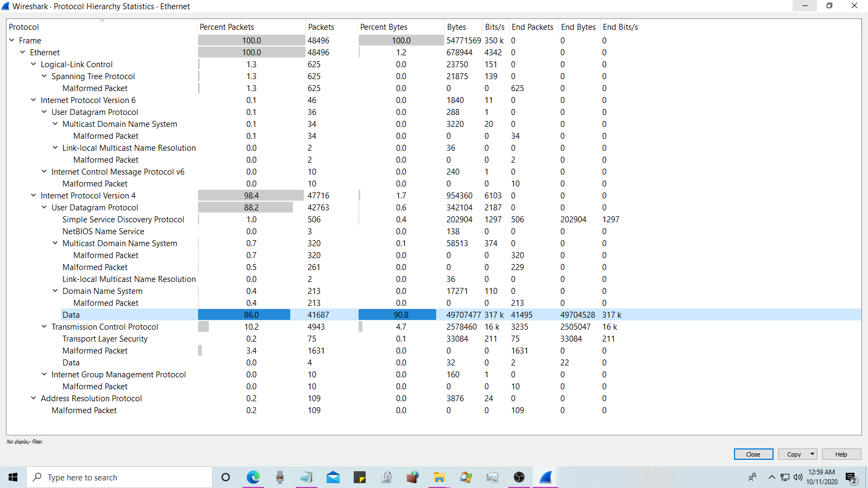Image resolution: width=868 pixels, height=488 pixels.
Task: Click the 88.2 percent packets bar
Action: [x=246, y=207]
